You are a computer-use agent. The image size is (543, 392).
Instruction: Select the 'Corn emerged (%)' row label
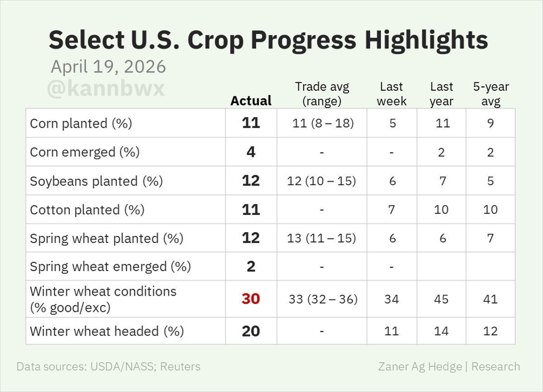[85, 152]
